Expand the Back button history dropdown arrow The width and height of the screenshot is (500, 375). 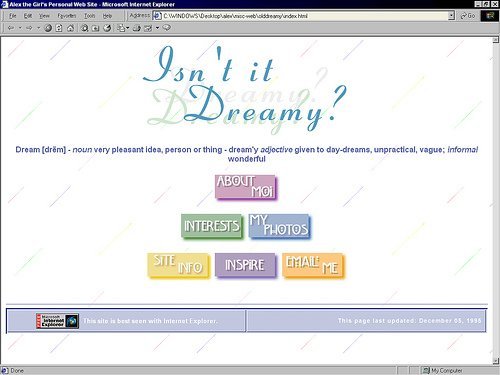[20, 28]
